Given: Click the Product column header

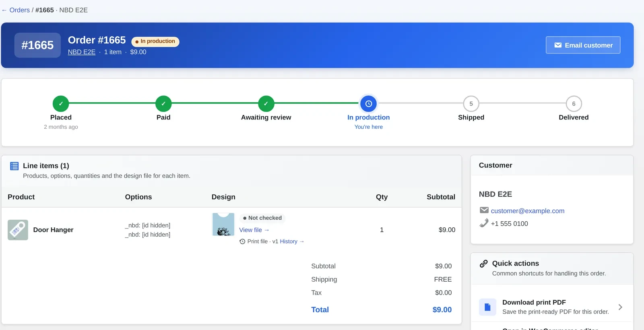Looking at the screenshot, I should (21, 197).
